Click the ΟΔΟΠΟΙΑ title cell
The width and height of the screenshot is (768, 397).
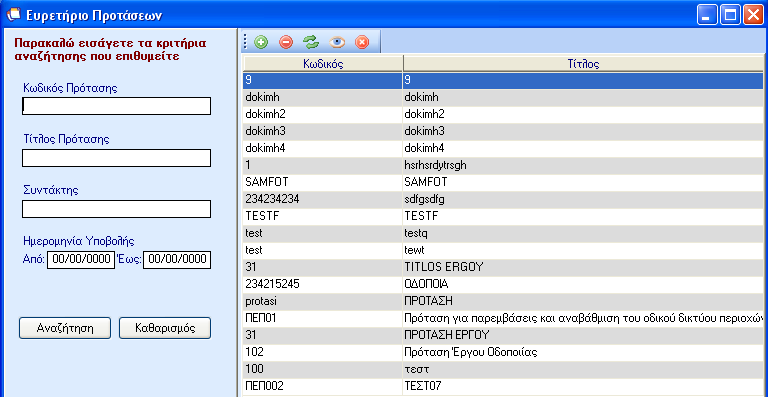tap(583, 284)
